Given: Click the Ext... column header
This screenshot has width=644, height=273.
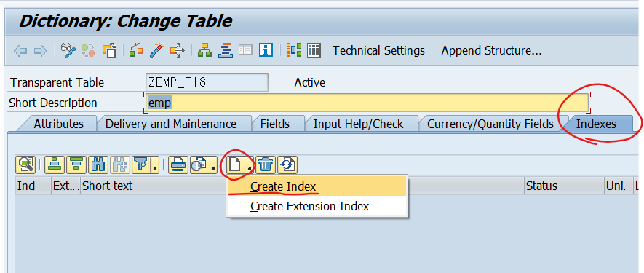Looking at the screenshot, I should click(65, 186).
